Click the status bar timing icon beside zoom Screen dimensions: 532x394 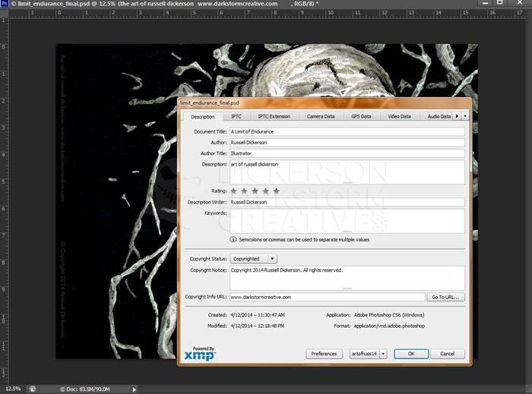click(x=33, y=389)
